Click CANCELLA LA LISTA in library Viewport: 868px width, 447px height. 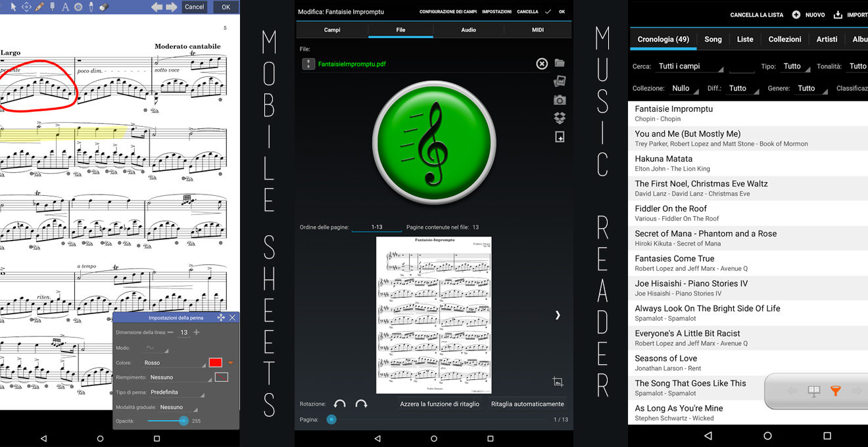[756, 15]
